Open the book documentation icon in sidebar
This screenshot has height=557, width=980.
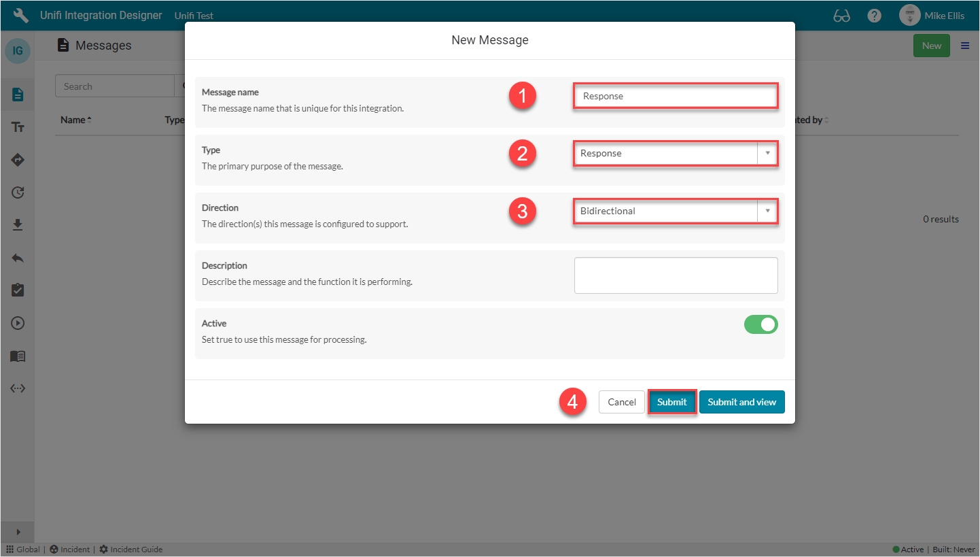tap(18, 356)
